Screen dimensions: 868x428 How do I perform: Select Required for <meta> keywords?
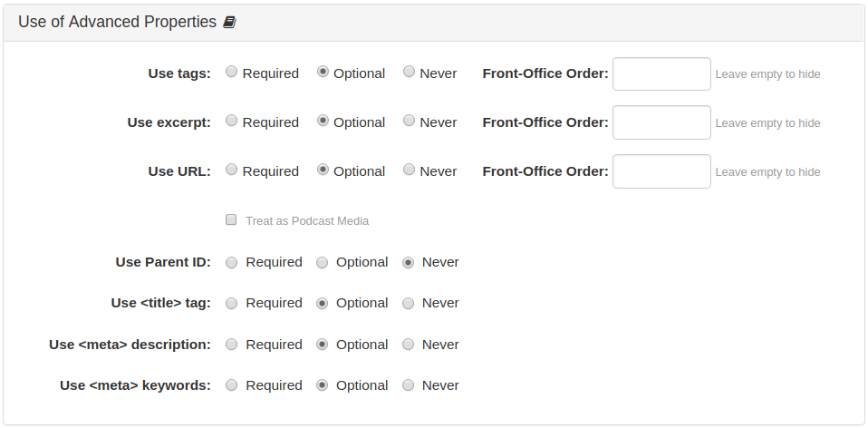coord(231,385)
